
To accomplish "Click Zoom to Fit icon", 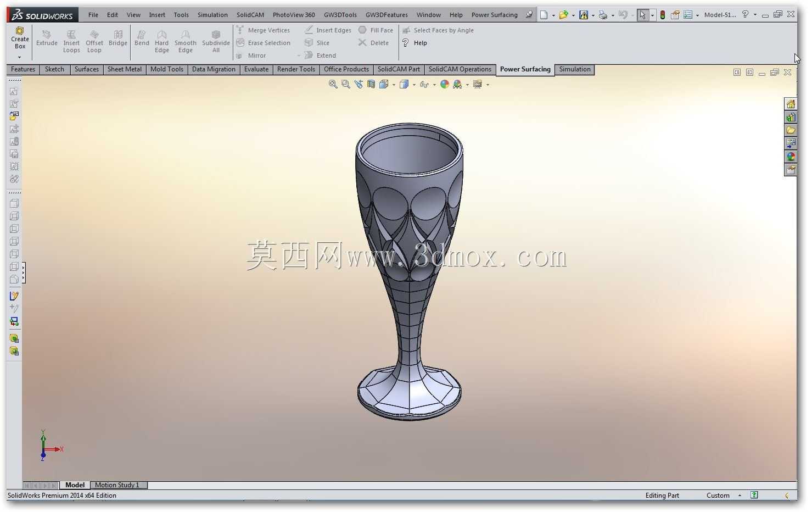I will pos(333,84).
